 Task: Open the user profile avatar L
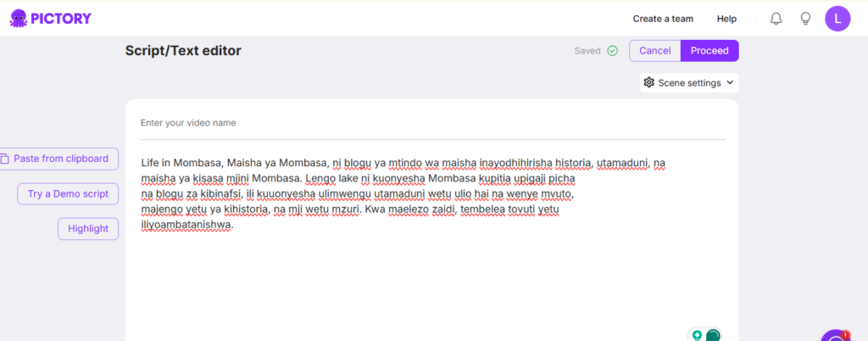837,19
